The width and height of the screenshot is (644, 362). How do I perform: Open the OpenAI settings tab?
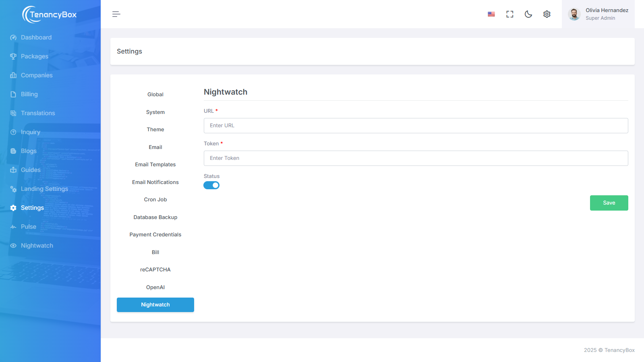click(155, 288)
